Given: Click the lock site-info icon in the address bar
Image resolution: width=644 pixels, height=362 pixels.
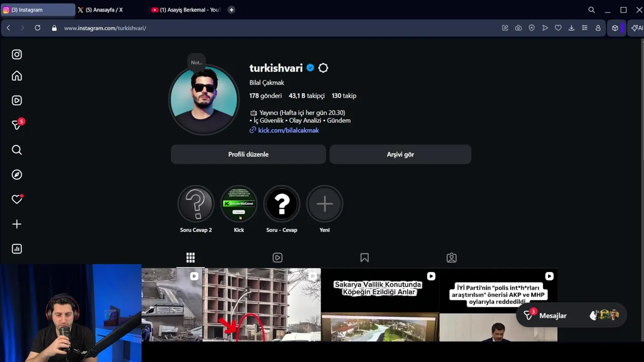Looking at the screenshot, I should point(54,28).
